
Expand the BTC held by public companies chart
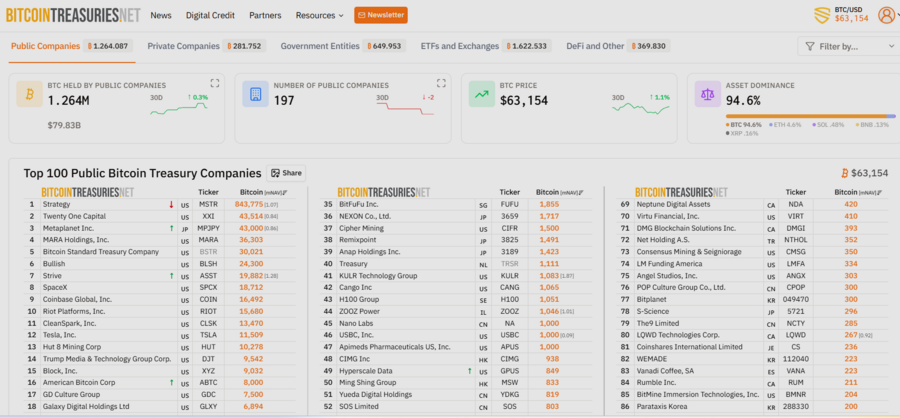[215, 83]
